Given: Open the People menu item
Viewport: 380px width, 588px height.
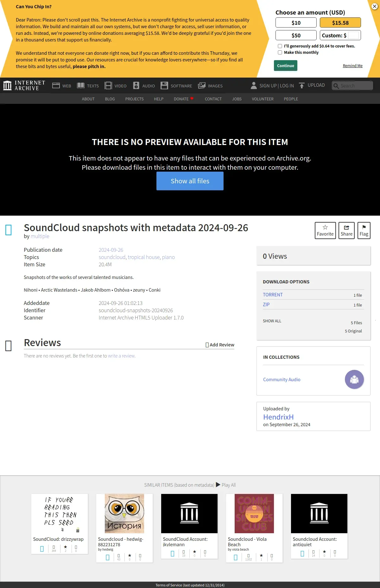Looking at the screenshot, I should [x=291, y=99].
